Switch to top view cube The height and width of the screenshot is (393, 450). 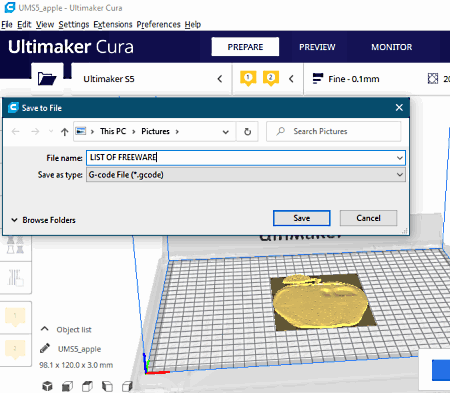click(x=87, y=386)
